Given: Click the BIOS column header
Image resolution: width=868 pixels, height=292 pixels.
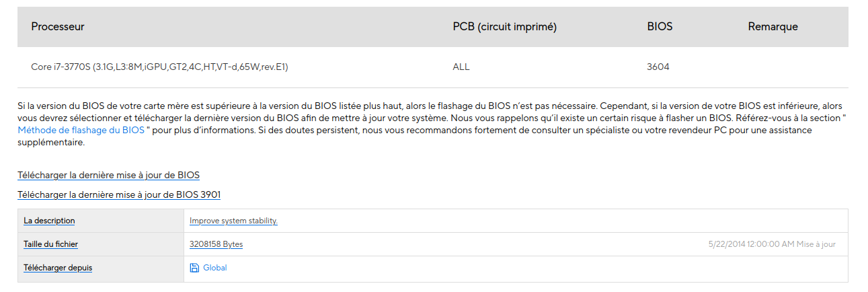Looking at the screenshot, I should [x=660, y=27].
